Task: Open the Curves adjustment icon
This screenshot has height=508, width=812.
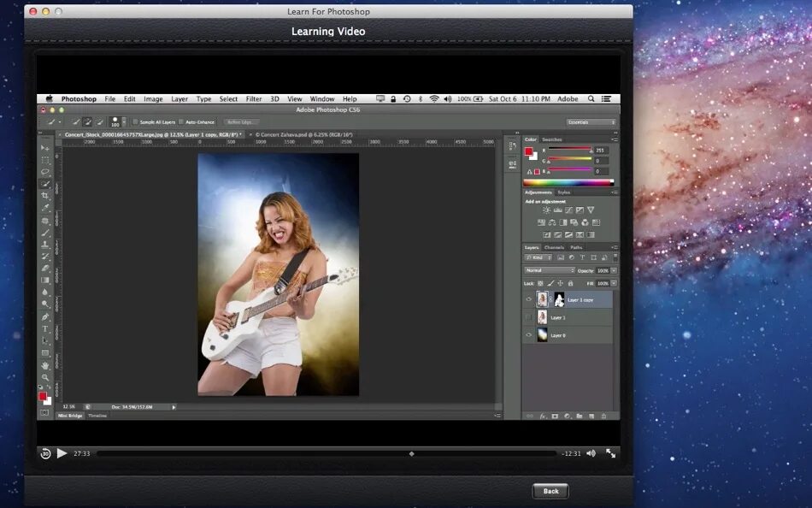Action: click(569, 210)
